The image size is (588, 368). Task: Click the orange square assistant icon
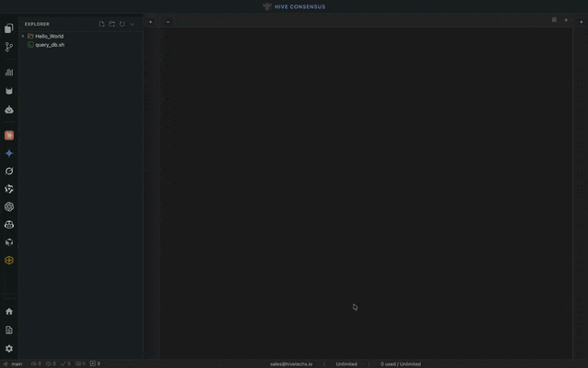[9, 135]
